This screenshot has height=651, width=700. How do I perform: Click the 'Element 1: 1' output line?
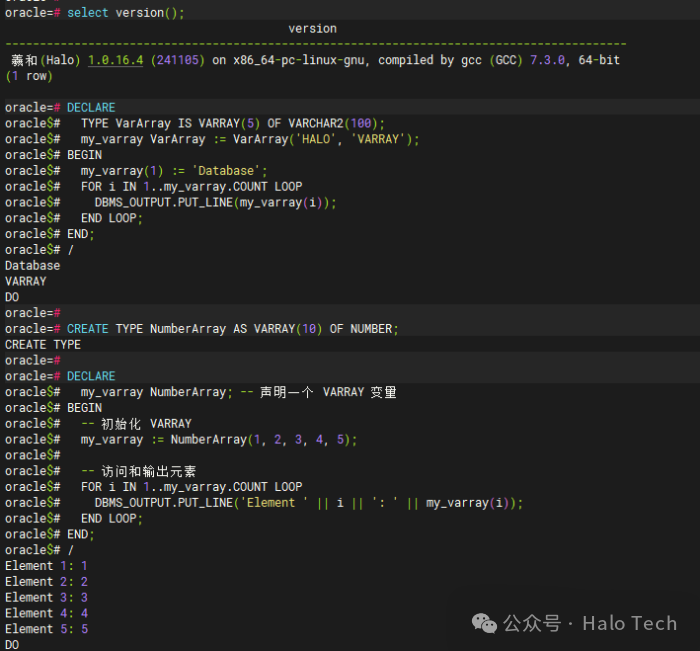(x=46, y=566)
